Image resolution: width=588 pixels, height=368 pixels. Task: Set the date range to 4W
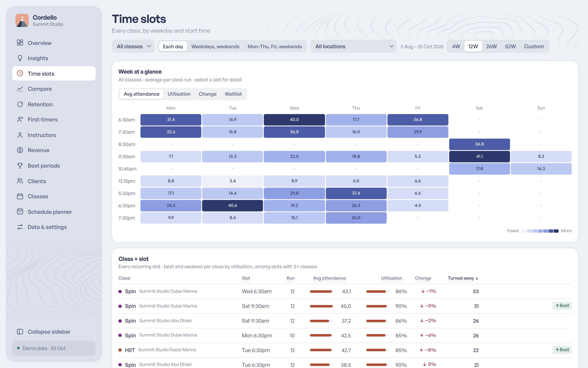(456, 46)
